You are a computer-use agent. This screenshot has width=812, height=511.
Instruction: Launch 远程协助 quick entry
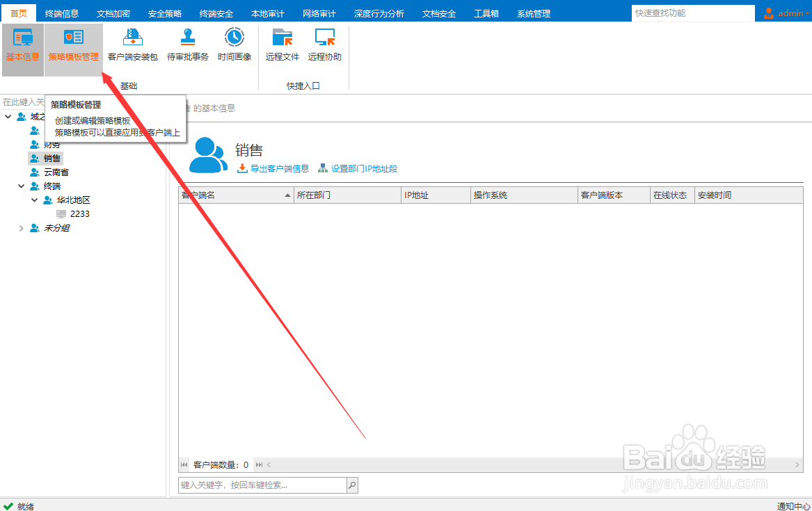(x=325, y=45)
